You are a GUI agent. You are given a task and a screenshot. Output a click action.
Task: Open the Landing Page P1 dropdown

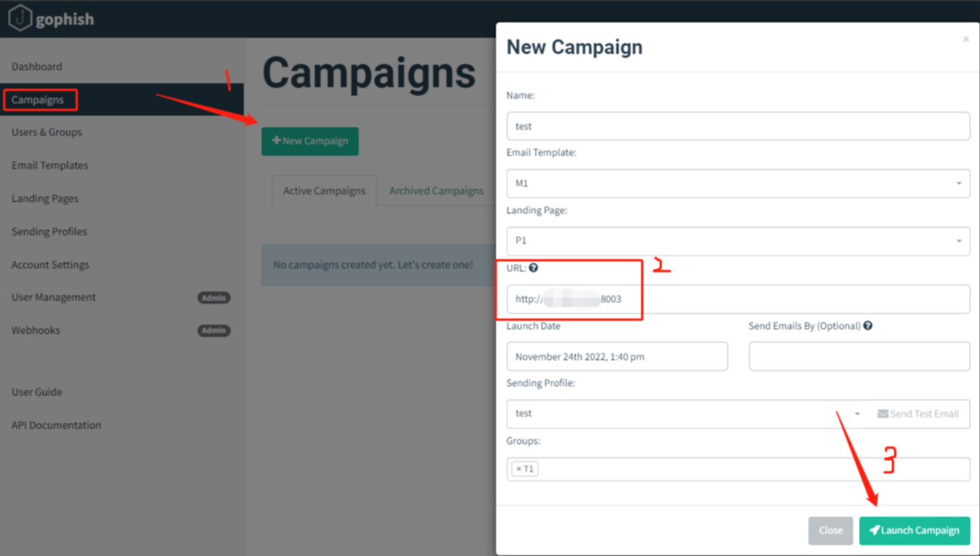pyautogui.click(x=738, y=241)
